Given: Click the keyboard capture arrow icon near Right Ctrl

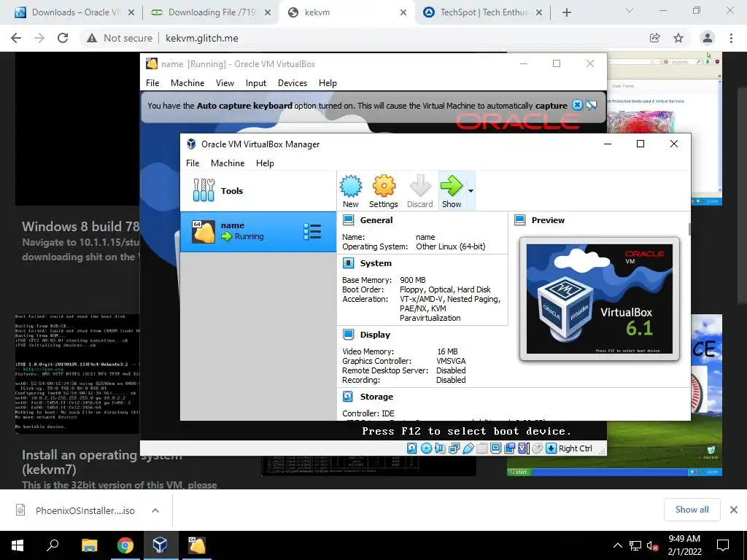Looking at the screenshot, I should point(551,448).
